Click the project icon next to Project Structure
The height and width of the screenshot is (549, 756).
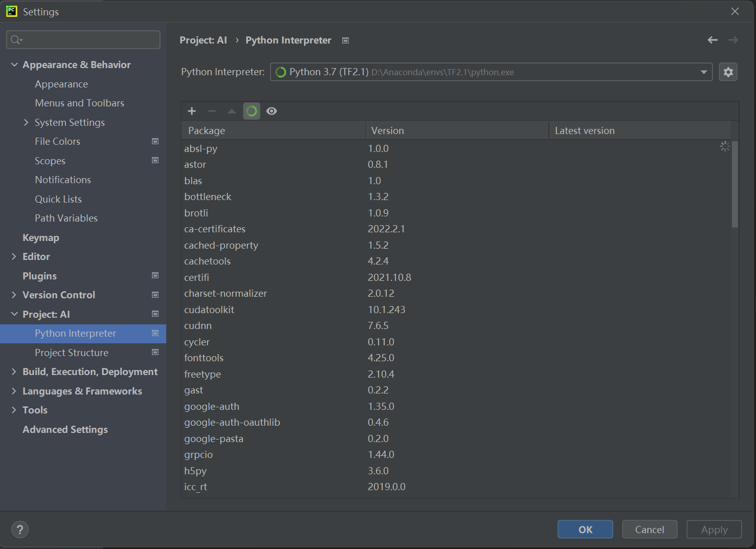coord(155,352)
